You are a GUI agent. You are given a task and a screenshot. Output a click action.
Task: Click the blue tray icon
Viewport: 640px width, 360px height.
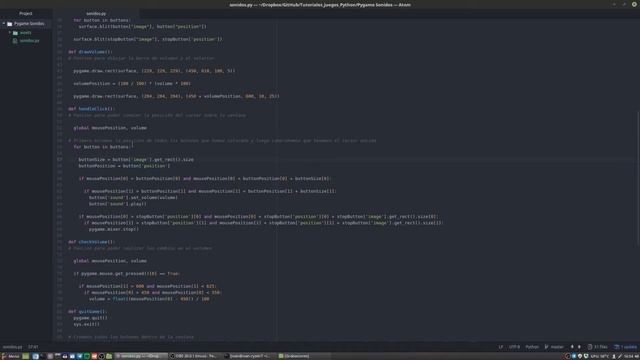574,356
